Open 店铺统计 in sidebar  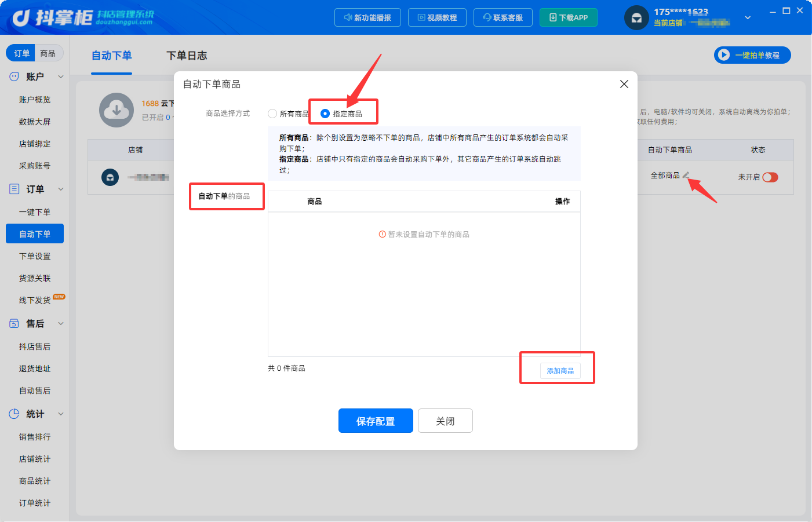(x=35, y=459)
